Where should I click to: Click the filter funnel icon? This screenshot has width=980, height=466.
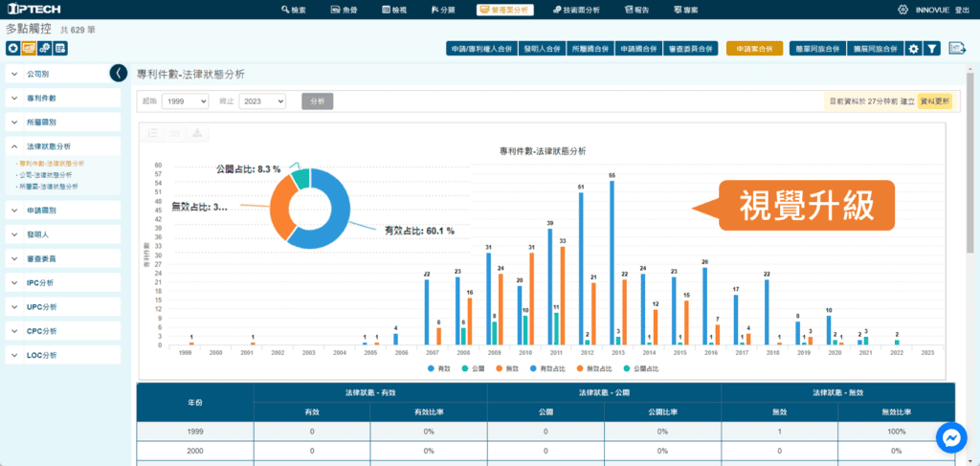tap(932, 48)
